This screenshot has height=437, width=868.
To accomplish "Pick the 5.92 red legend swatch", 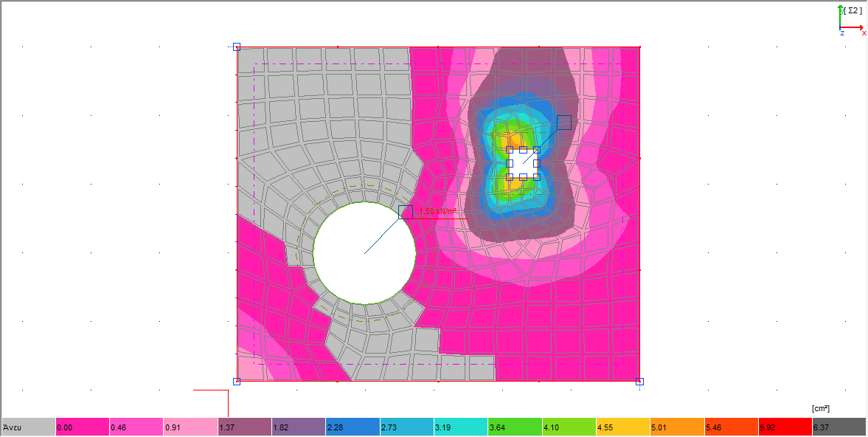I will click(785, 427).
